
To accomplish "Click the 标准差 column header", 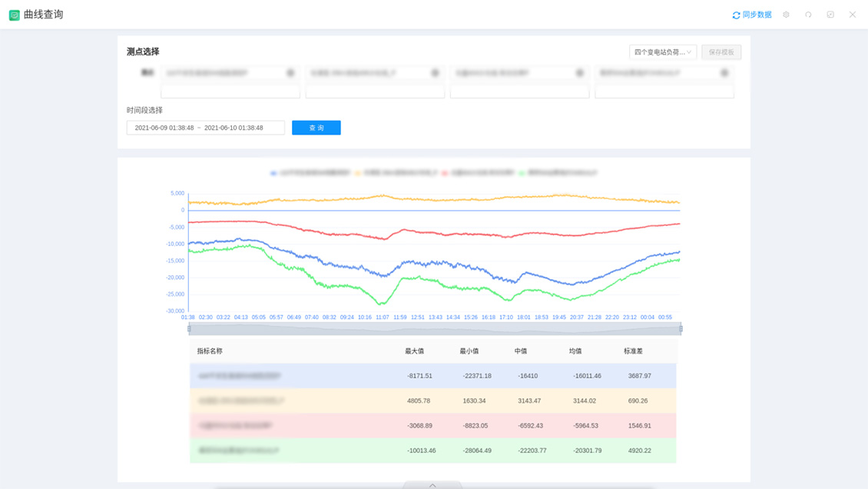I will (x=633, y=351).
